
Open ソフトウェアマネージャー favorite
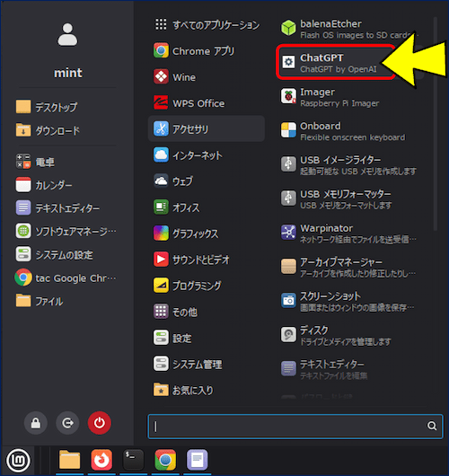click(x=66, y=232)
